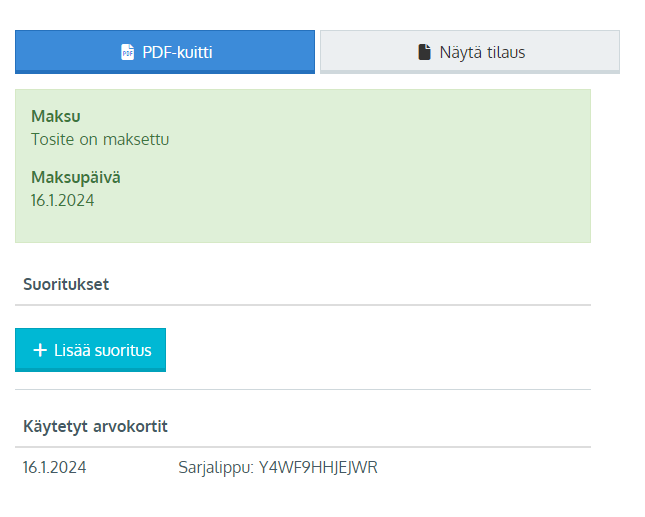This screenshot has height=517, width=645.
Task: Select the Maksu heading
Action: [55, 116]
